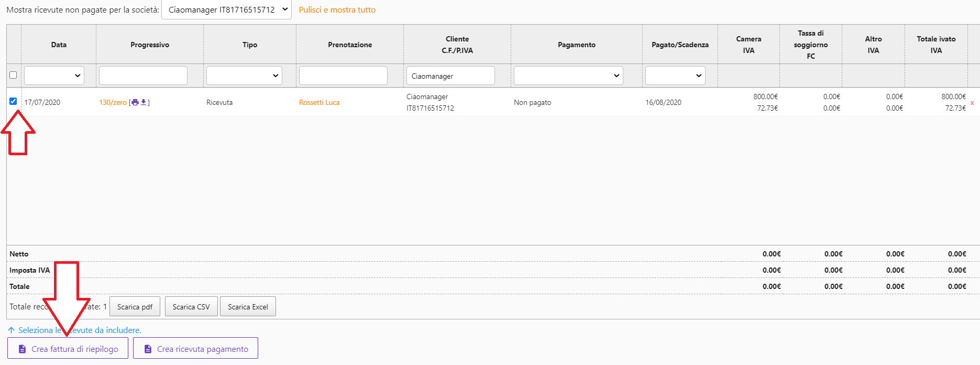Uncheck the 17/07/2020 receipt row checkbox
Image resolution: width=980 pixels, height=365 pixels.
click(13, 101)
